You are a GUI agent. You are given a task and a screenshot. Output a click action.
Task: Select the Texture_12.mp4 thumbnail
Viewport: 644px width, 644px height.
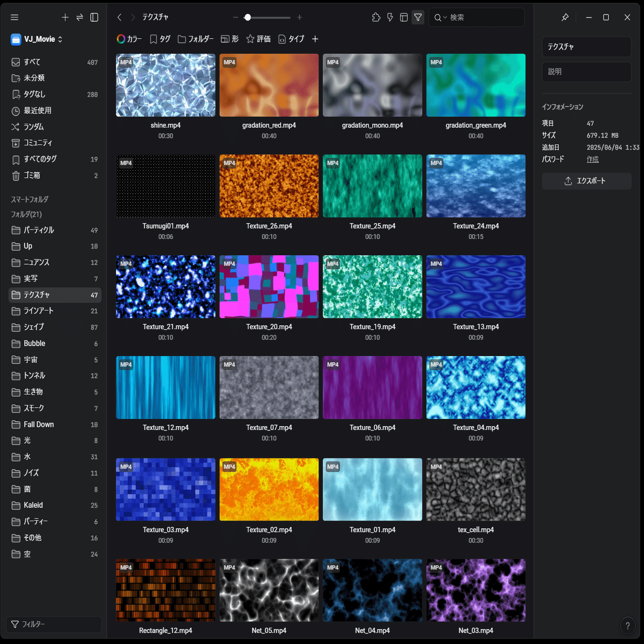(x=166, y=387)
